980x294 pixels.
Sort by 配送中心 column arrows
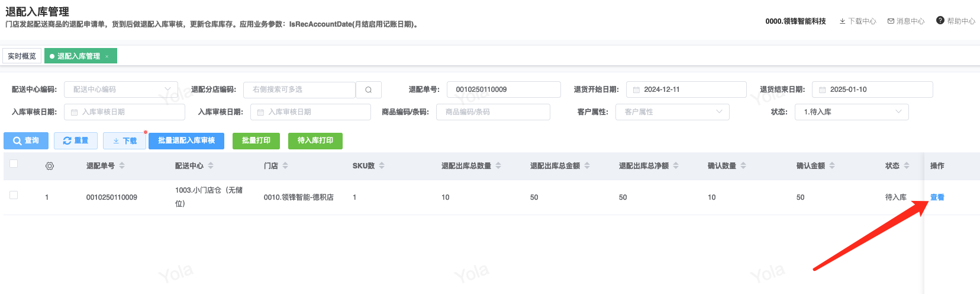click(211, 166)
